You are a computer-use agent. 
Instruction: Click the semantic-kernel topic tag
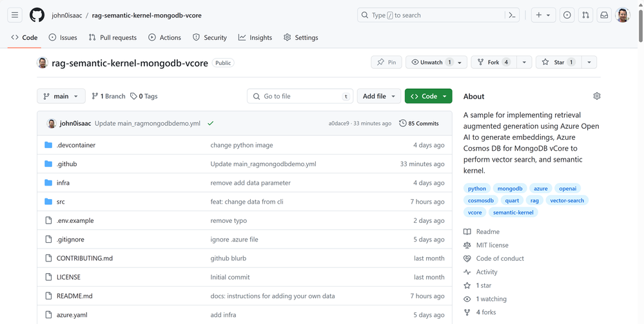tap(513, 213)
